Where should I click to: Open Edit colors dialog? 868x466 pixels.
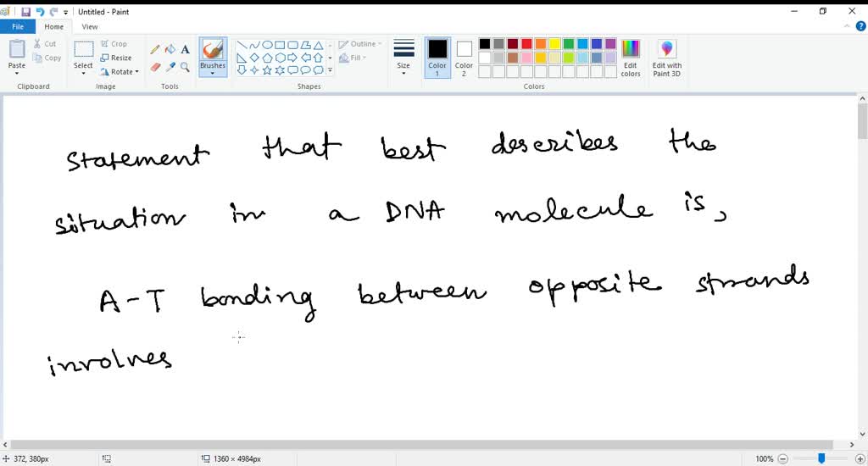631,58
